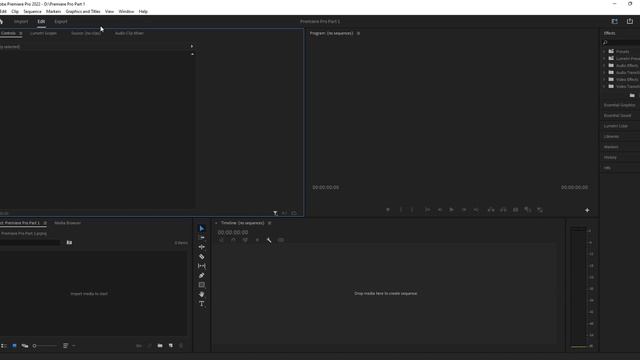The width and height of the screenshot is (640, 360).
Task: Click Go to In point in Program Monitor
Action: coord(427,210)
